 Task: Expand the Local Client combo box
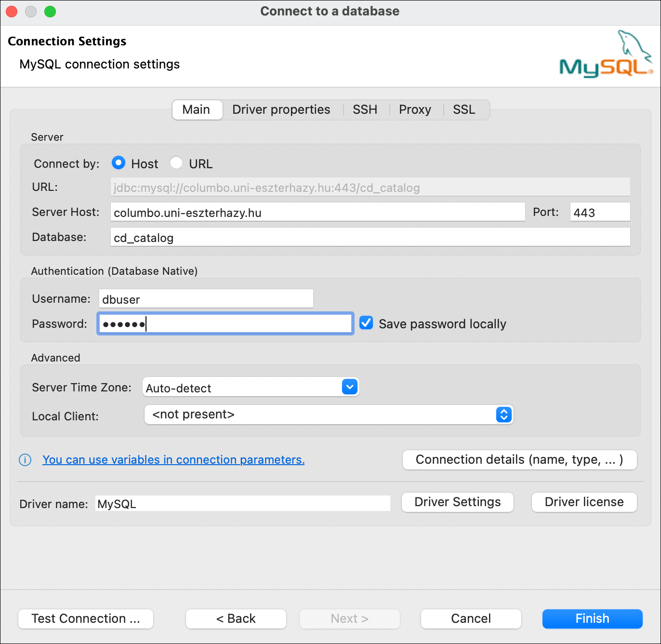[503, 415]
